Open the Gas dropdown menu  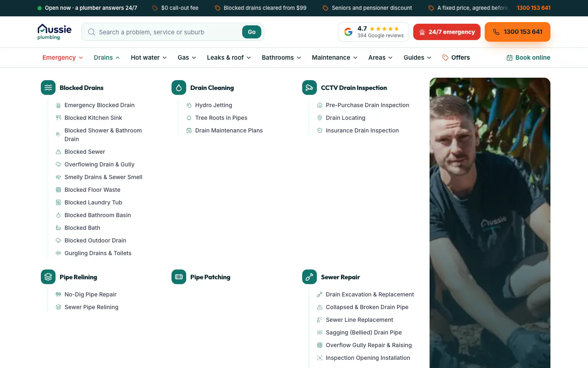tap(187, 58)
